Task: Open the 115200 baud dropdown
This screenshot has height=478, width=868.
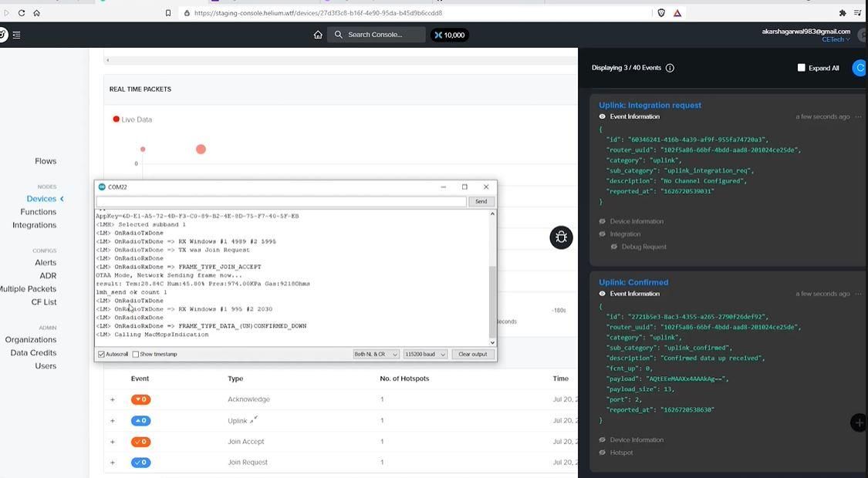Action: (x=425, y=354)
